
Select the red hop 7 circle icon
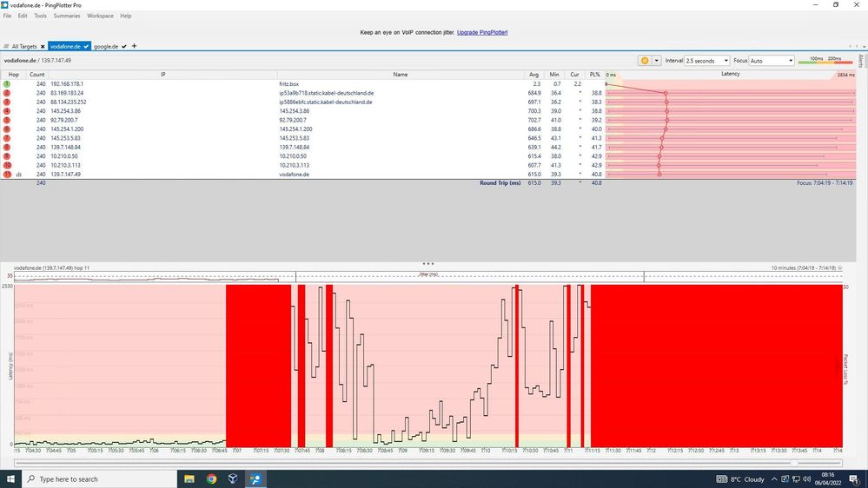coord(7,138)
